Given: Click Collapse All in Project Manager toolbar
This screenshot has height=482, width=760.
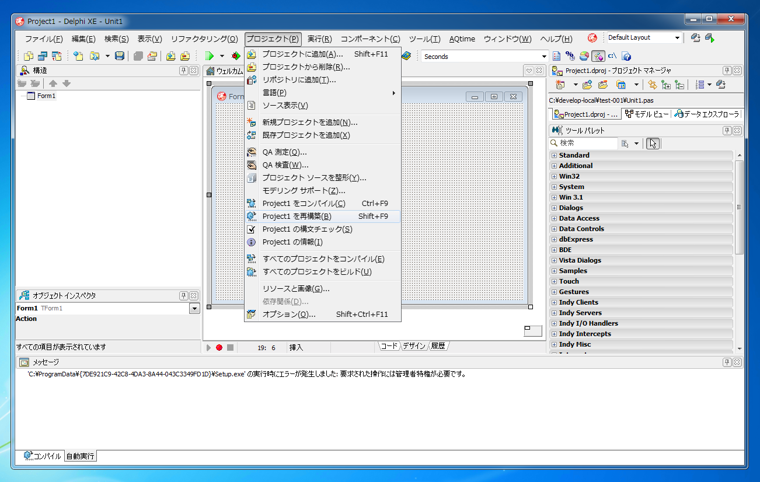Looking at the screenshot, I should click(680, 85).
